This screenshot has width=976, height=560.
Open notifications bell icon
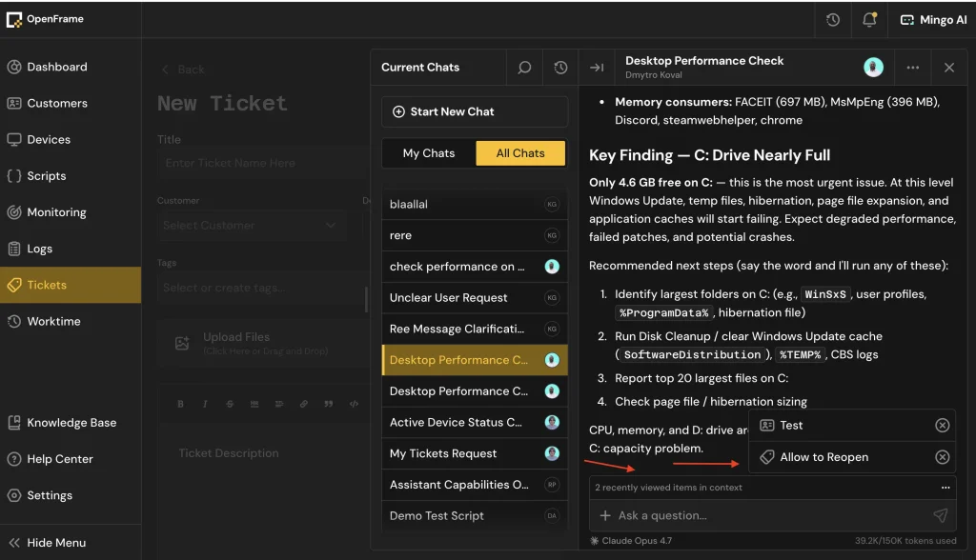[x=869, y=20]
